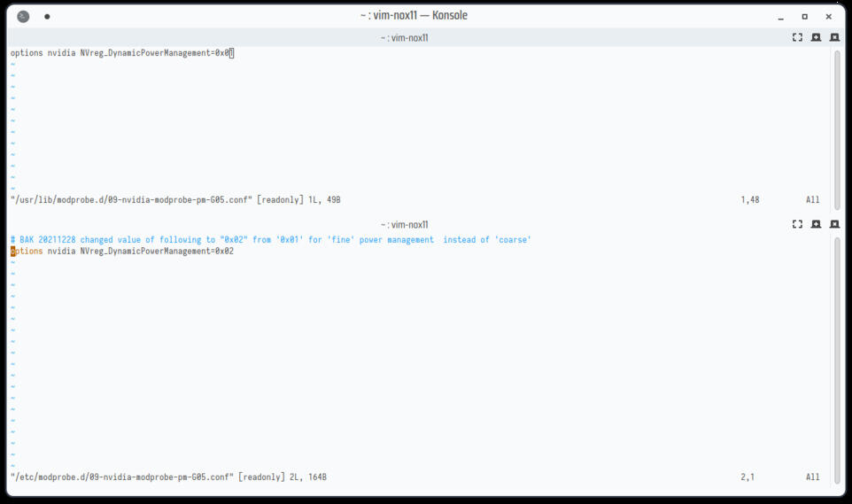Open the Konsole window menu icon

pos(23,16)
